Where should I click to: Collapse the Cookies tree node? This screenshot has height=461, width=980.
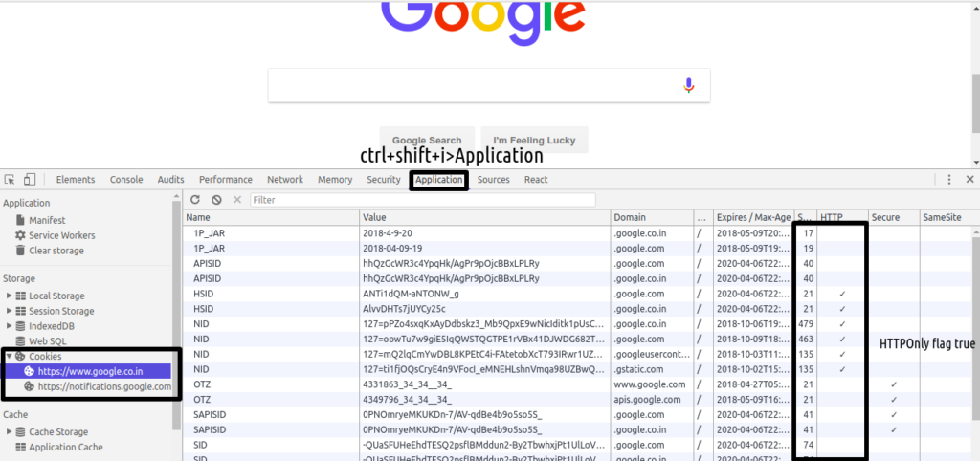click(x=10, y=356)
